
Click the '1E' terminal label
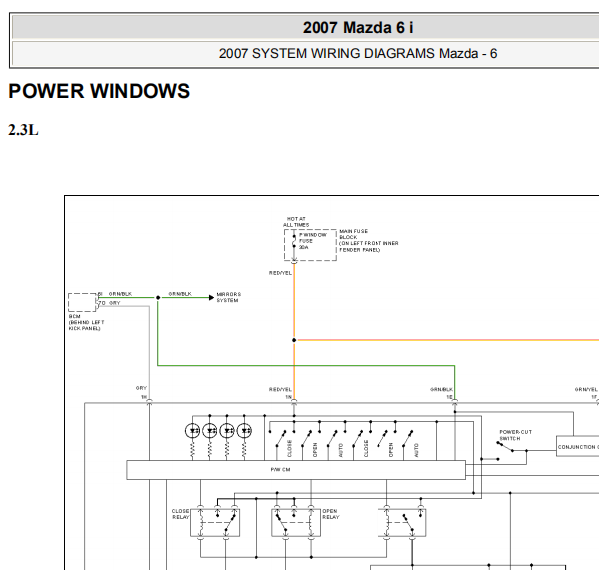[x=450, y=397]
